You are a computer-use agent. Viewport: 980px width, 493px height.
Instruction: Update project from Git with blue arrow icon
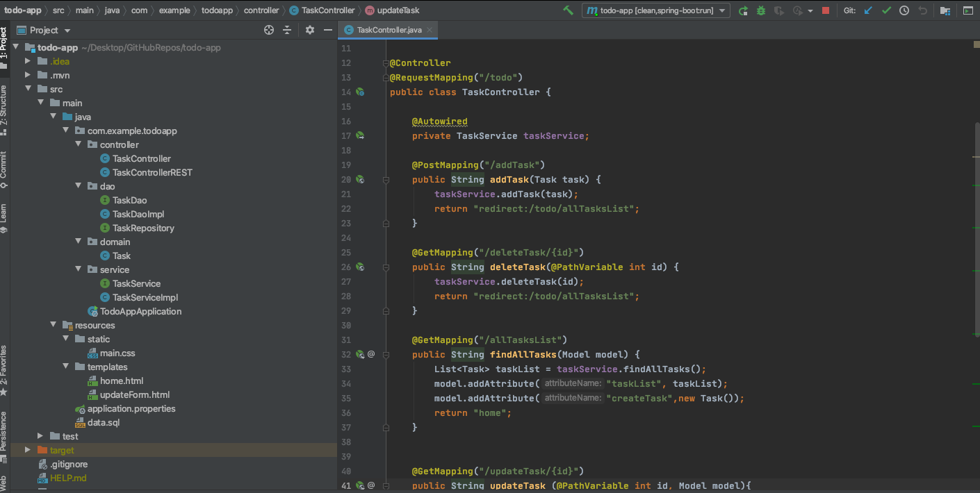pos(868,10)
